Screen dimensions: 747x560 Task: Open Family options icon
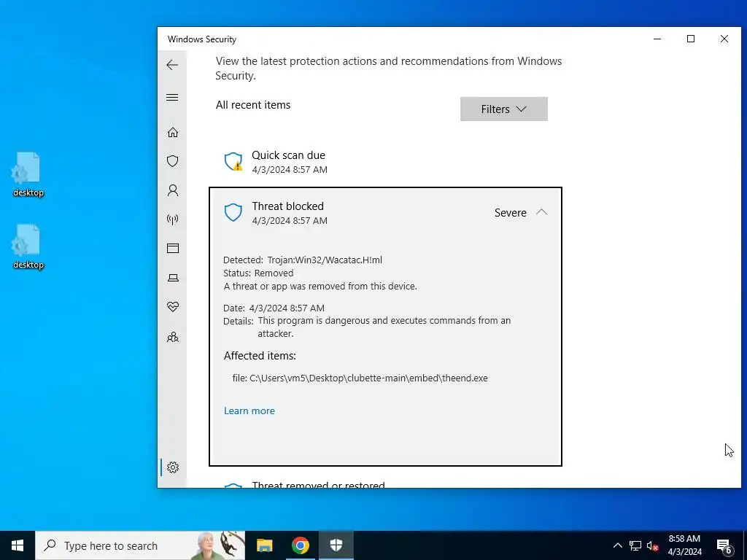tap(172, 337)
